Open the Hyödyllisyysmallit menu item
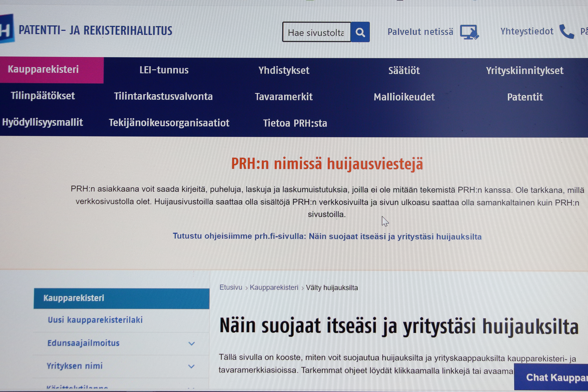 [43, 122]
